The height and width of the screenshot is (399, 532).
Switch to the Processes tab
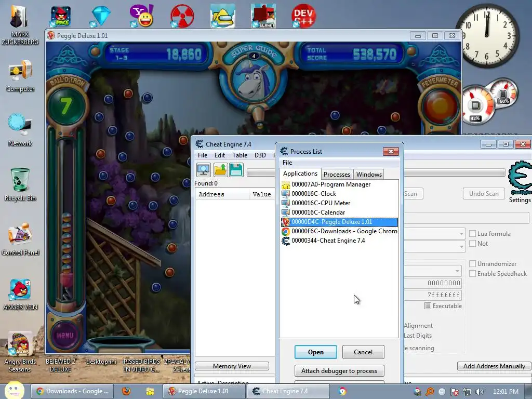pyautogui.click(x=337, y=175)
